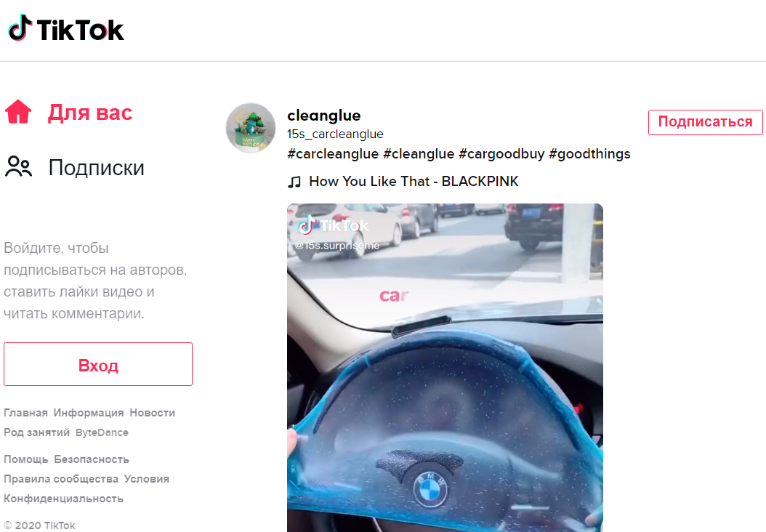The image size is (766, 532).
Task: Play the car cleaning glue video
Action: click(445, 367)
